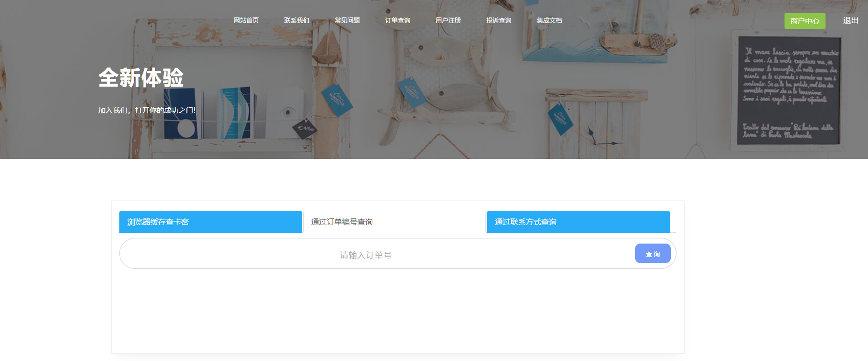Open the 网站首页 nav link
868x361 pixels.
[x=246, y=21]
